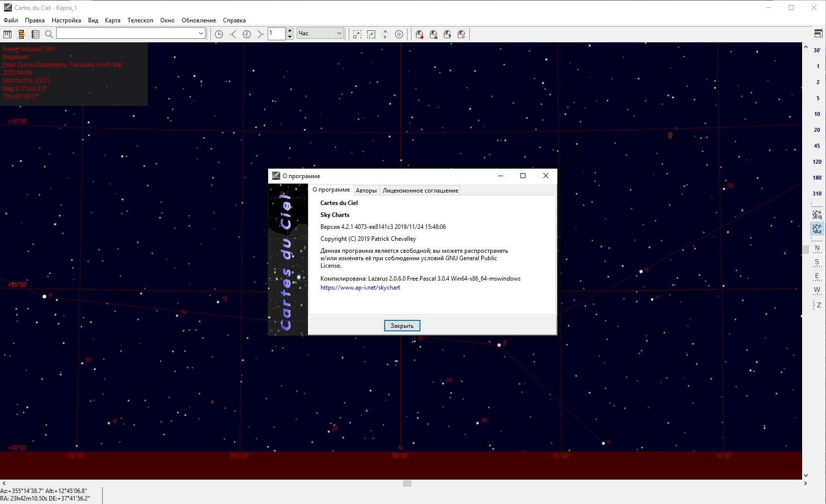Select the О программе tab

tap(331, 190)
